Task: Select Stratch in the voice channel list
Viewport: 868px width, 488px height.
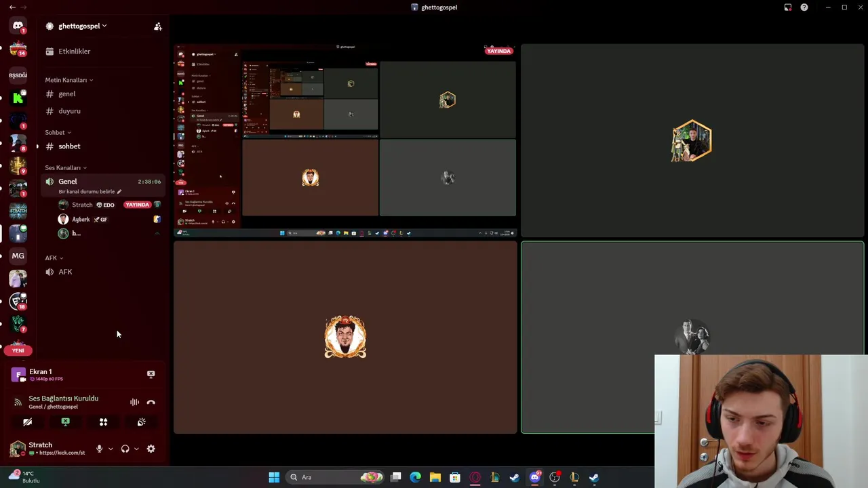Action: [82, 205]
